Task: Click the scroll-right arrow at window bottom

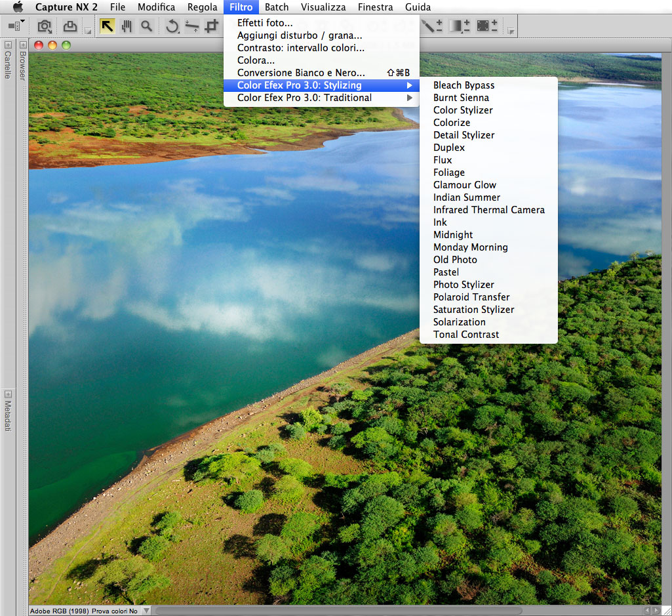Action: (656, 610)
